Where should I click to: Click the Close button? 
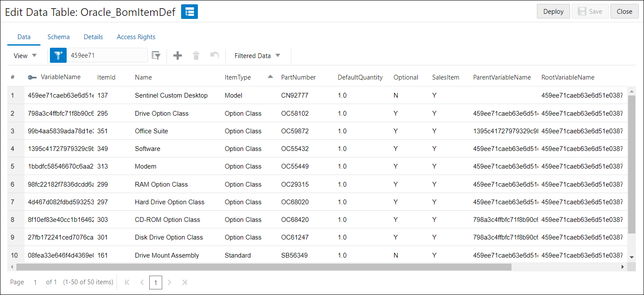[624, 11]
